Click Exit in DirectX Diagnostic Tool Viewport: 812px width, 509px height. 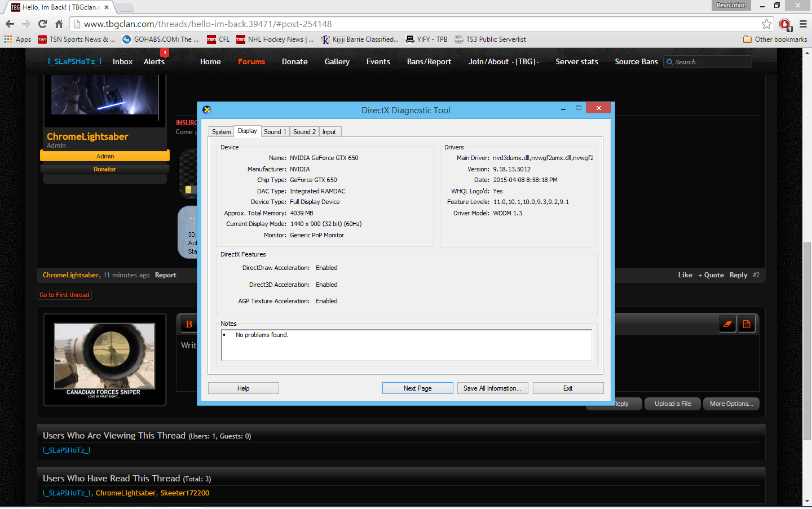[x=568, y=388]
